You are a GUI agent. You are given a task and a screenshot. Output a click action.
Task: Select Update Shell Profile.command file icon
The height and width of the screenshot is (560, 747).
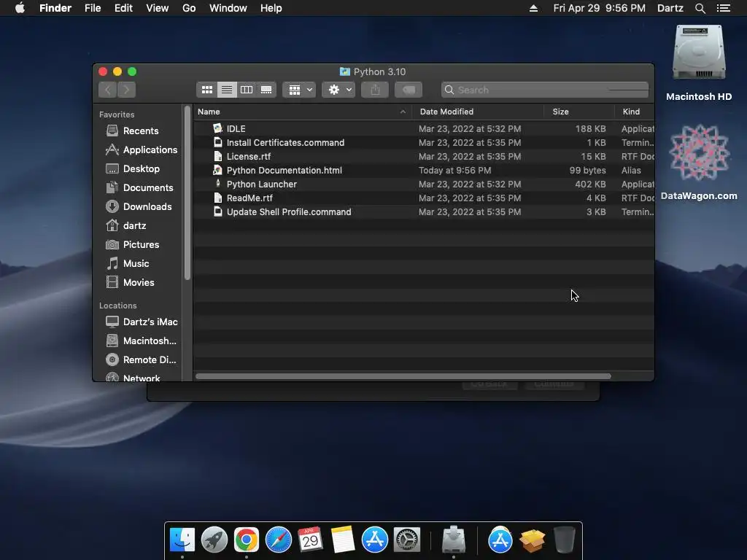coord(217,211)
